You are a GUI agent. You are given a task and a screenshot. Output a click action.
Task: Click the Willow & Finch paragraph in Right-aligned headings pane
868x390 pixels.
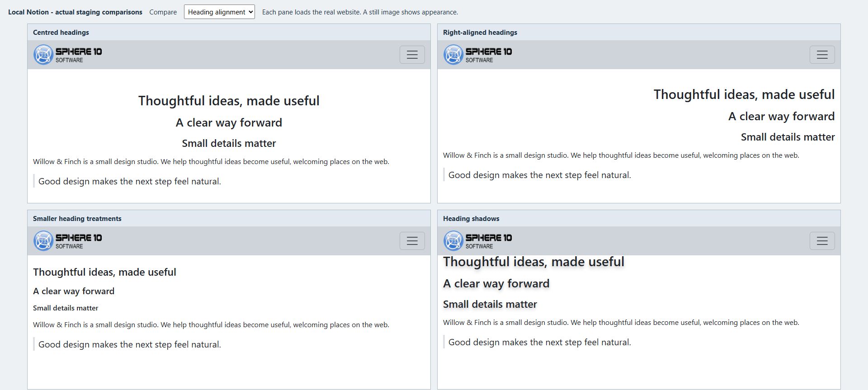click(621, 155)
